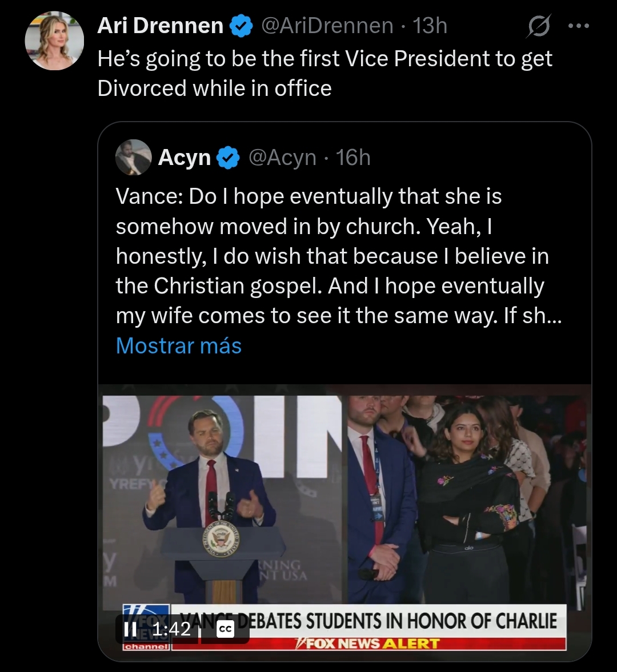The image size is (617, 672).
Task: Click the Grok slashed-circle icon
Action: [538, 26]
